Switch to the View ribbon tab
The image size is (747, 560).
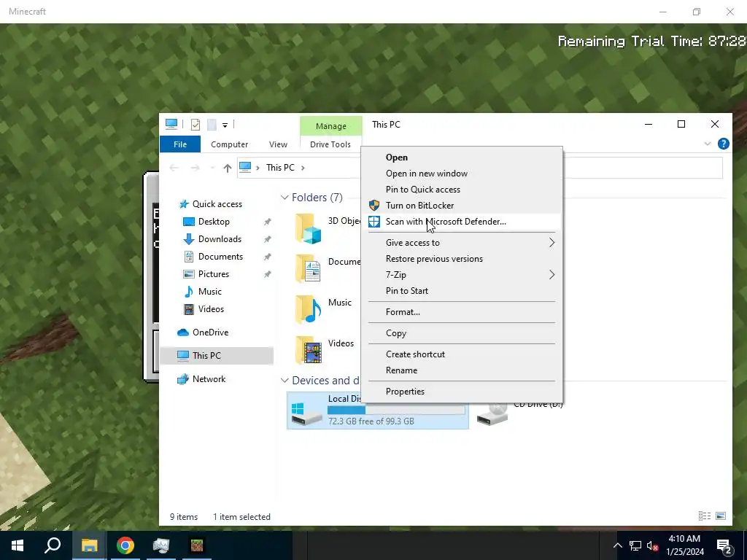coord(278,144)
